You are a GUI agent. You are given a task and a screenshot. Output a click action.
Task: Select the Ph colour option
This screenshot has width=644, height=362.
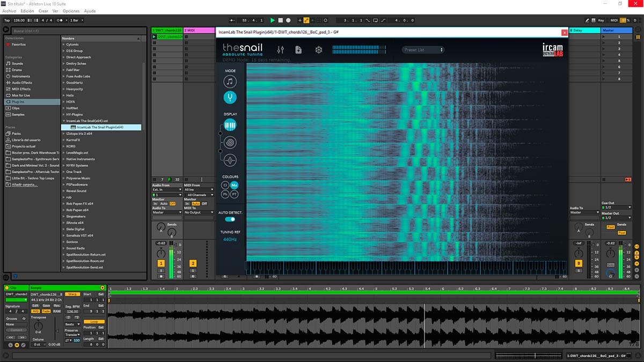click(x=225, y=194)
